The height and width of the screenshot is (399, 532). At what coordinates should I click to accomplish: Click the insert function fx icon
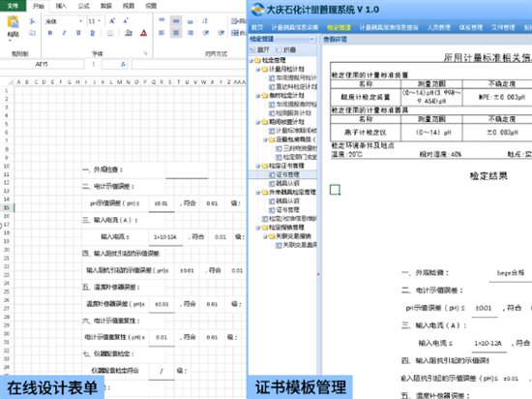[x=123, y=64]
